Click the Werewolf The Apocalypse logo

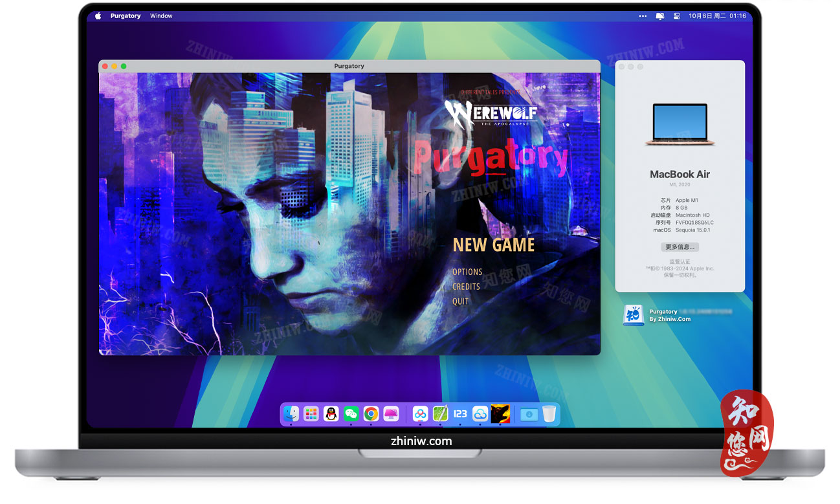[x=491, y=115]
